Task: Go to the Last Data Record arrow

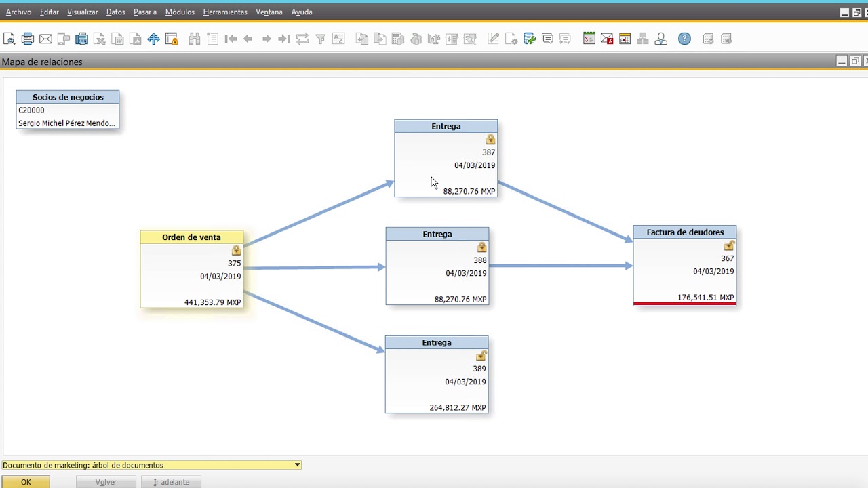Action: pos(284,39)
